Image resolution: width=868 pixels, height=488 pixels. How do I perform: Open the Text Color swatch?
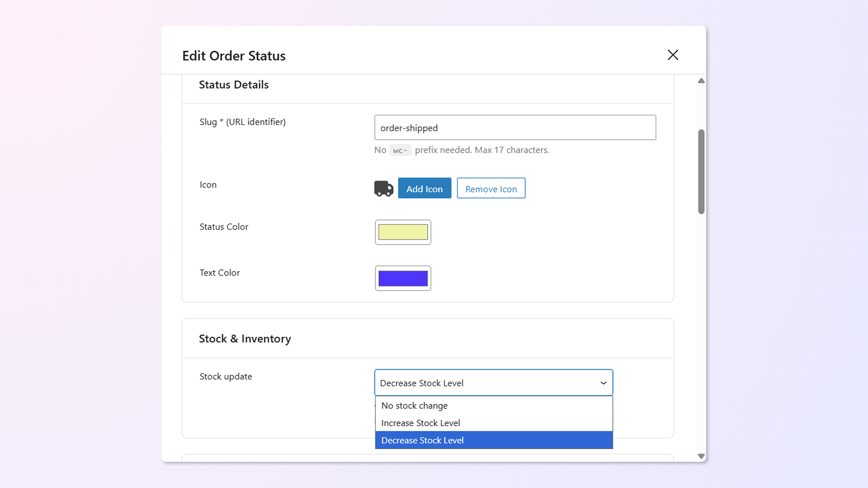403,278
